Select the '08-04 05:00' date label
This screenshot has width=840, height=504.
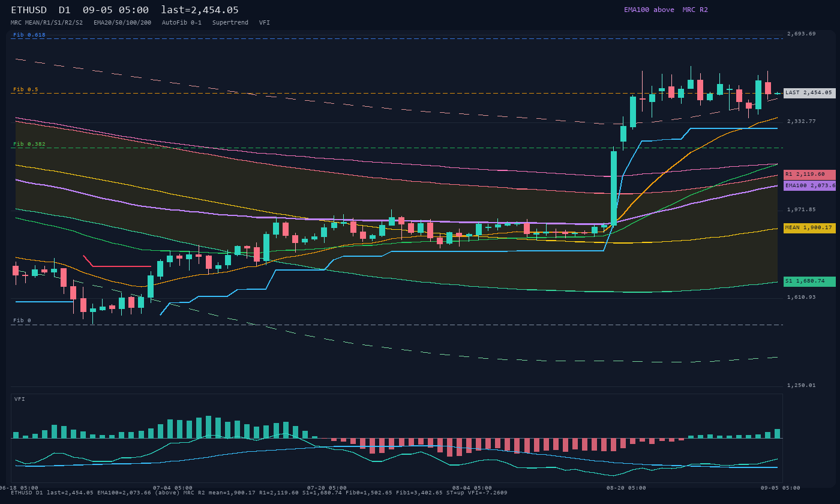pos(472,488)
